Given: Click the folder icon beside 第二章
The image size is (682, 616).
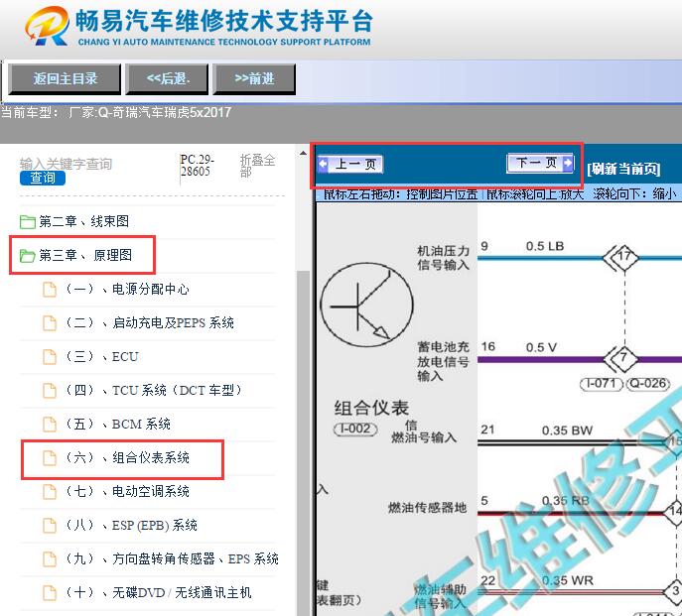Looking at the screenshot, I should pyautogui.click(x=28, y=222).
